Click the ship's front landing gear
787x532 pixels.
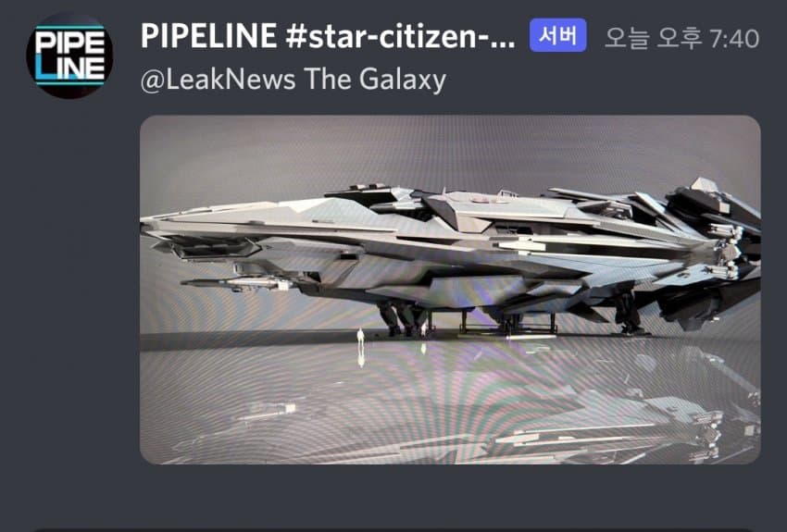click(402, 319)
